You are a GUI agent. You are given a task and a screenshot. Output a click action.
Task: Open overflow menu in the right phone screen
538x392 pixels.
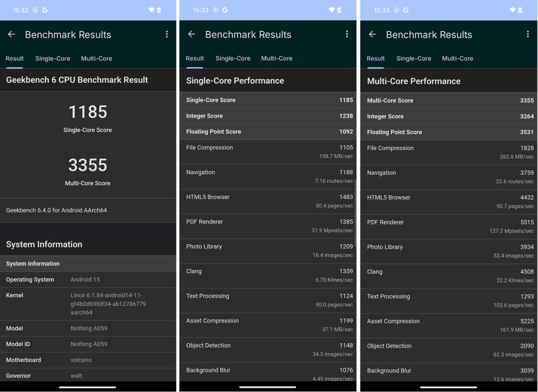[527, 34]
